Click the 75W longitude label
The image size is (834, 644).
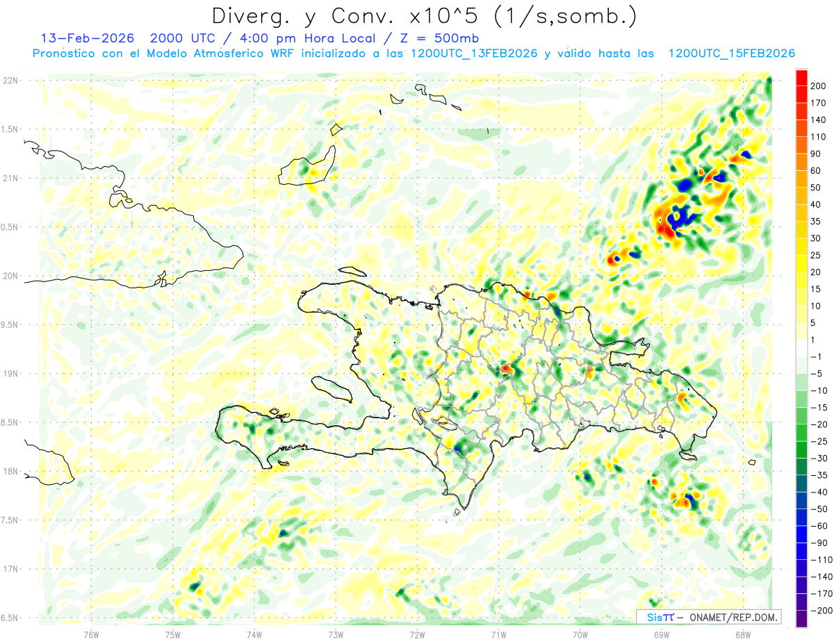173,635
